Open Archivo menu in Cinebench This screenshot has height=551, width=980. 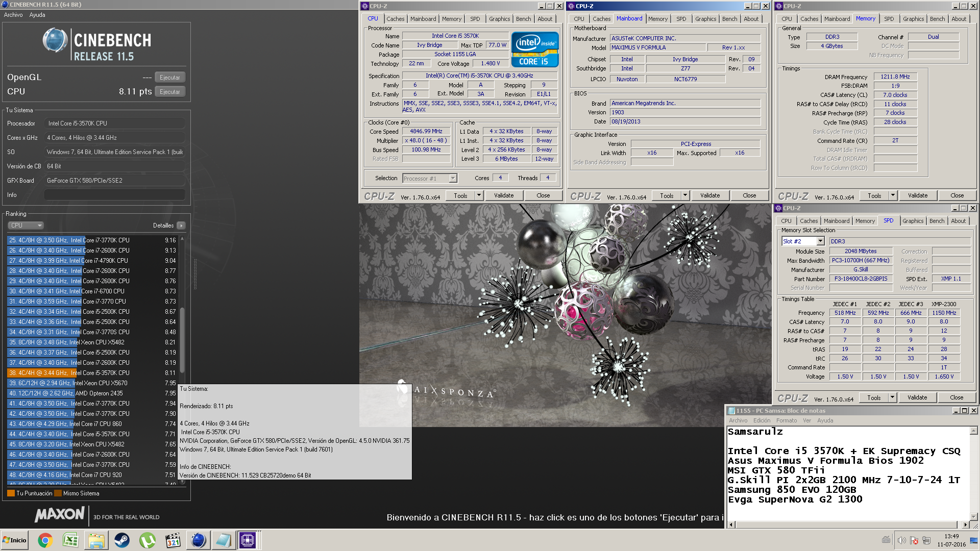(x=13, y=15)
